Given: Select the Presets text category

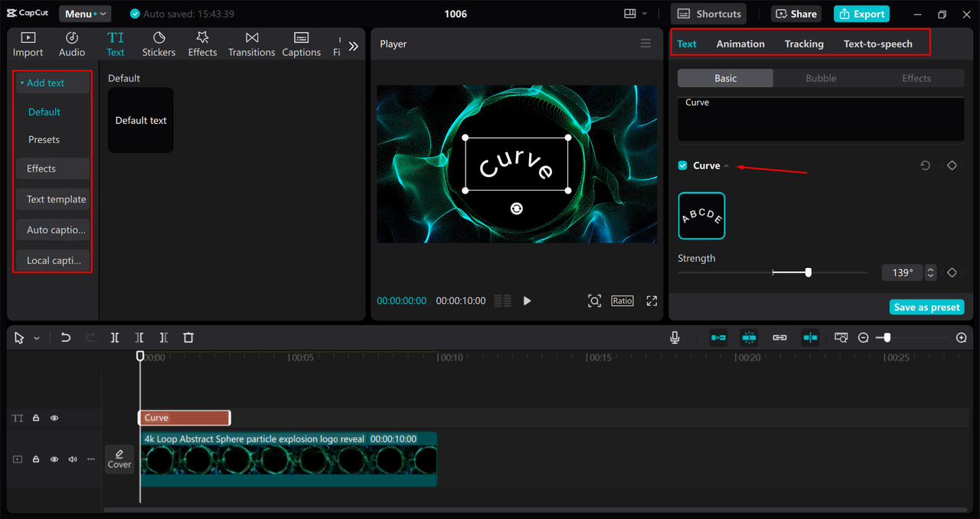Looking at the screenshot, I should coord(44,139).
